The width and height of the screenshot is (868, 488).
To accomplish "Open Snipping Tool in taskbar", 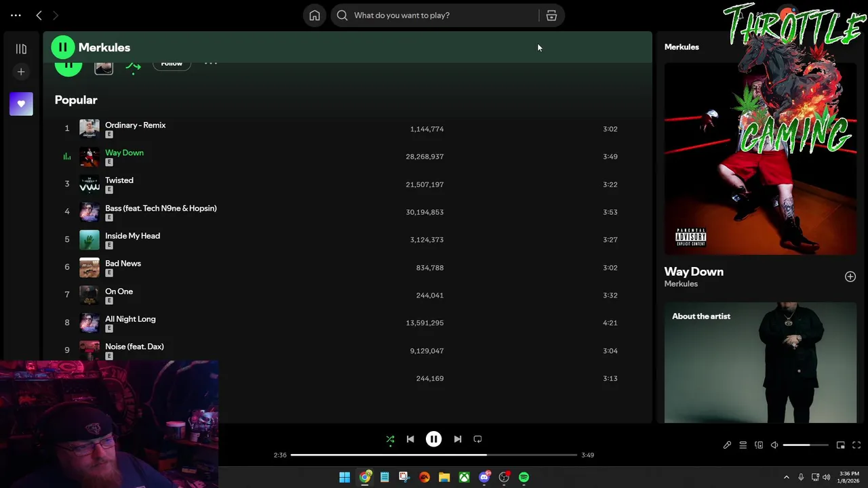I will [404, 477].
